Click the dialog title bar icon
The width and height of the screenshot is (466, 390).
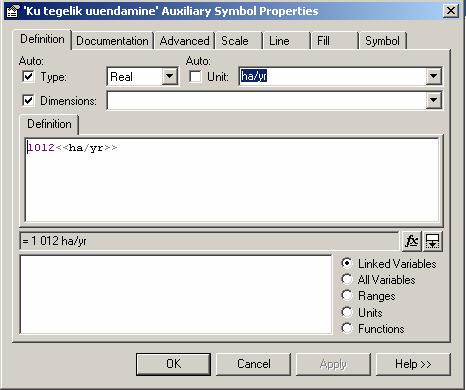(13, 11)
